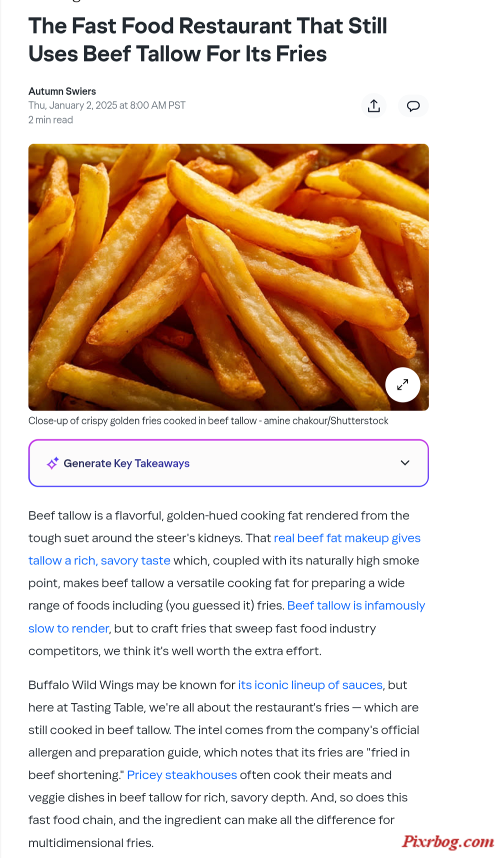
Task: Expand the fries image to fullscreen
Action: click(x=402, y=384)
